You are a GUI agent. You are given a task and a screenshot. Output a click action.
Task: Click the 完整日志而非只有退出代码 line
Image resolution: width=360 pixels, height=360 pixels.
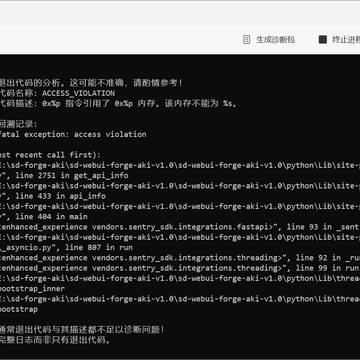(55, 340)
